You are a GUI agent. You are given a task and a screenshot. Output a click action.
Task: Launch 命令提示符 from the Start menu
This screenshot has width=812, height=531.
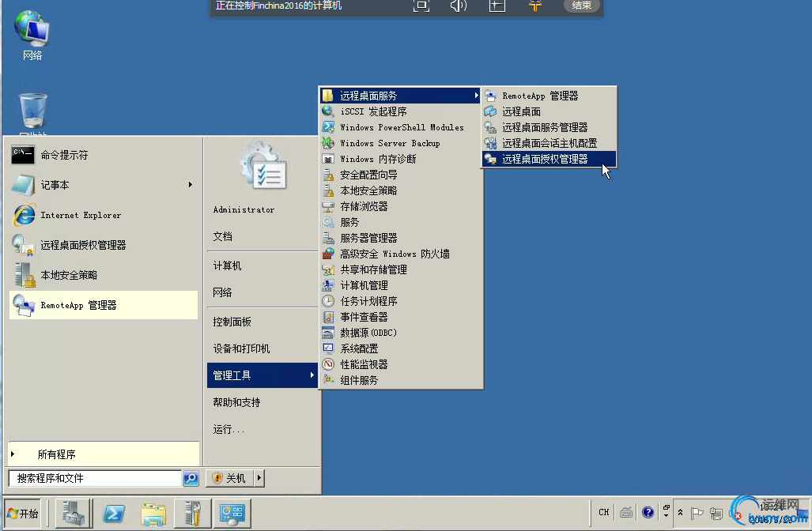tap(104, 155)
